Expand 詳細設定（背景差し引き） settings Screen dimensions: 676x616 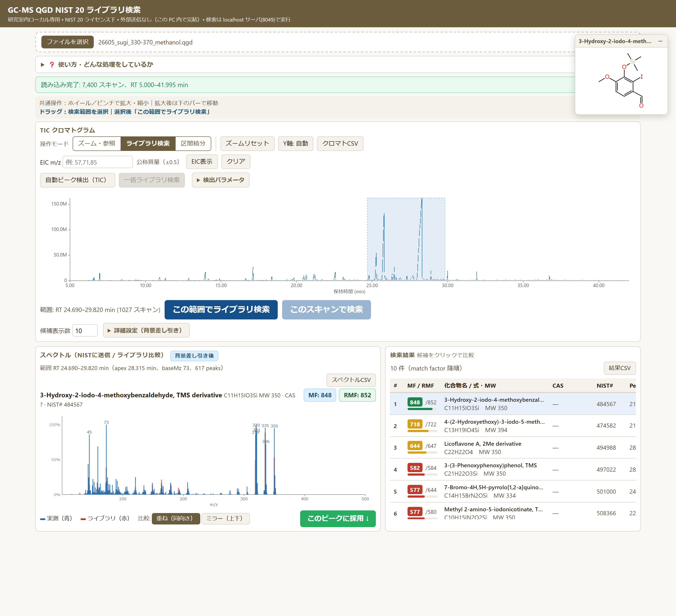[146, 330]
